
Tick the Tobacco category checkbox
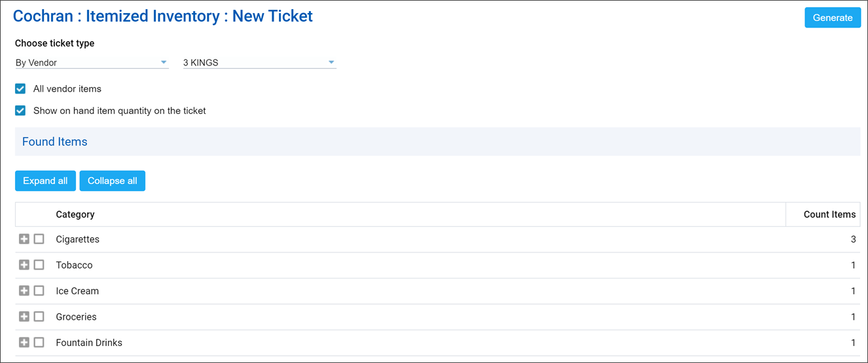pos(39,265)
